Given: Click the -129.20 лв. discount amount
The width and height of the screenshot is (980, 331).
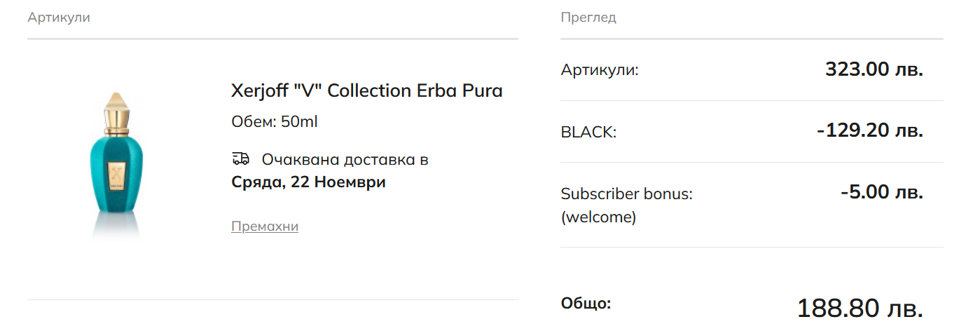Looking at the screenshot, I should pos(870,130).
